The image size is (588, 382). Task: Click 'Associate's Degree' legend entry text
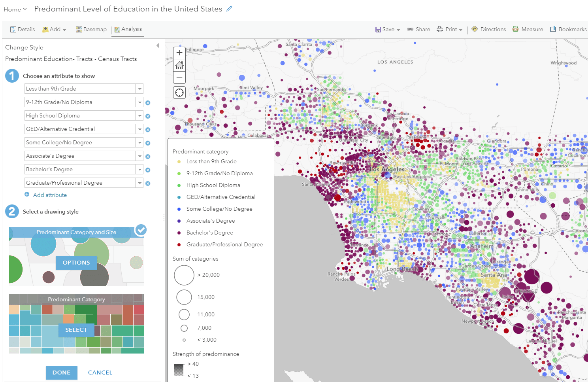[211, 221]
